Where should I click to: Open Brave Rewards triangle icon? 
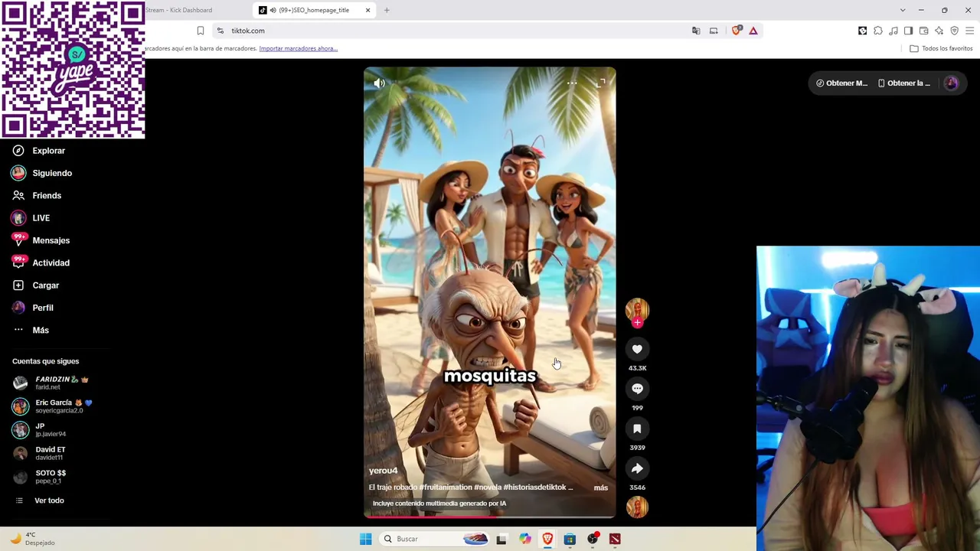pos(753,31)
